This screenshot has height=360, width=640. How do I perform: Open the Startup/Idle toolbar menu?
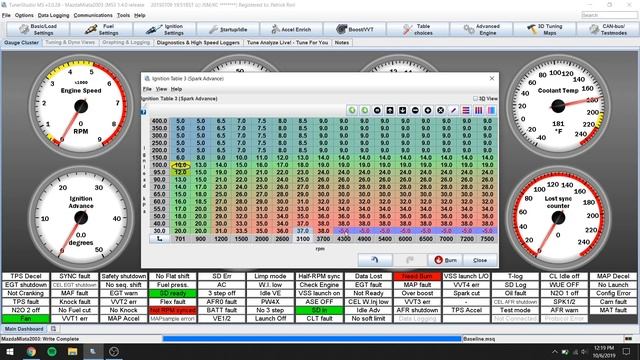pos(228,29)
